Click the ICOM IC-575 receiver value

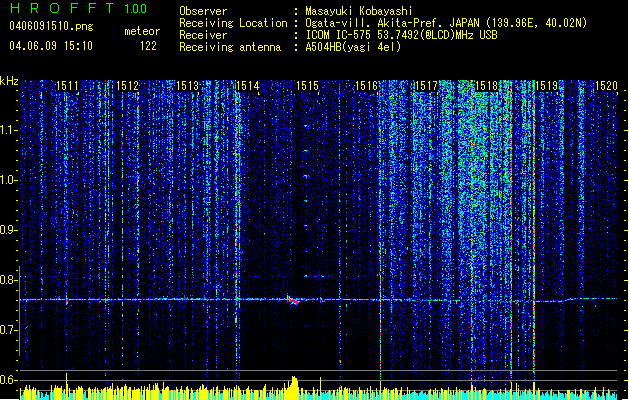pyautogui.click(x=401, y=35)
